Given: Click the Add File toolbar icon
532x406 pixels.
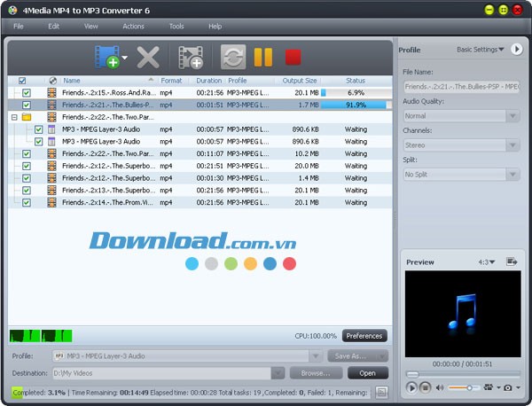Looking at the screenshot, I should click(106, 58).
